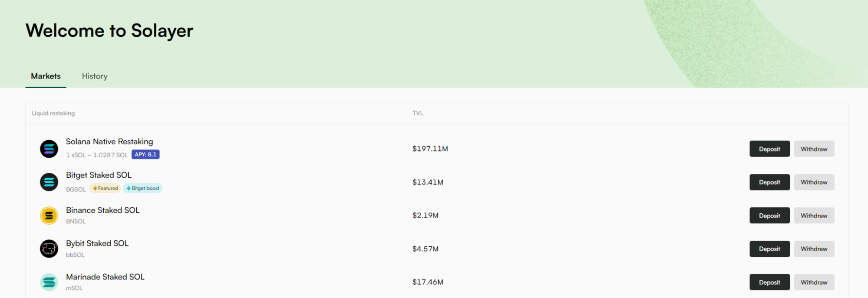Click the APY 8.1 badge
The height and width of the screenshot is (298, 868).
[x=145, y=154]
